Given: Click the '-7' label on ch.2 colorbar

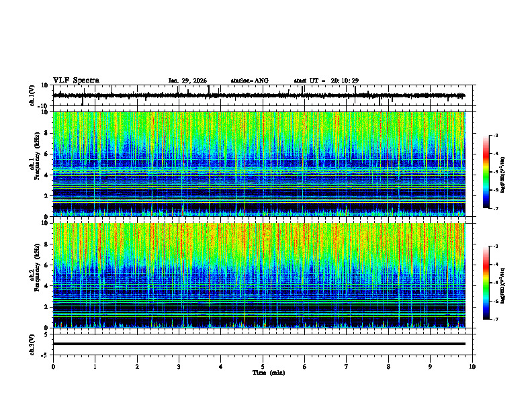Looking at the screenshot, I should coord(496,320).
